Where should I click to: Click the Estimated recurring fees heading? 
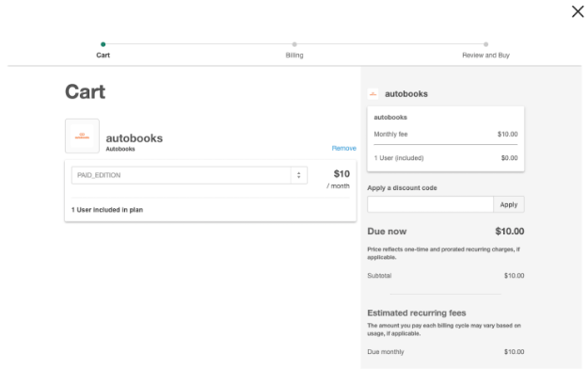pyautogui.click(x=417, y=313)
